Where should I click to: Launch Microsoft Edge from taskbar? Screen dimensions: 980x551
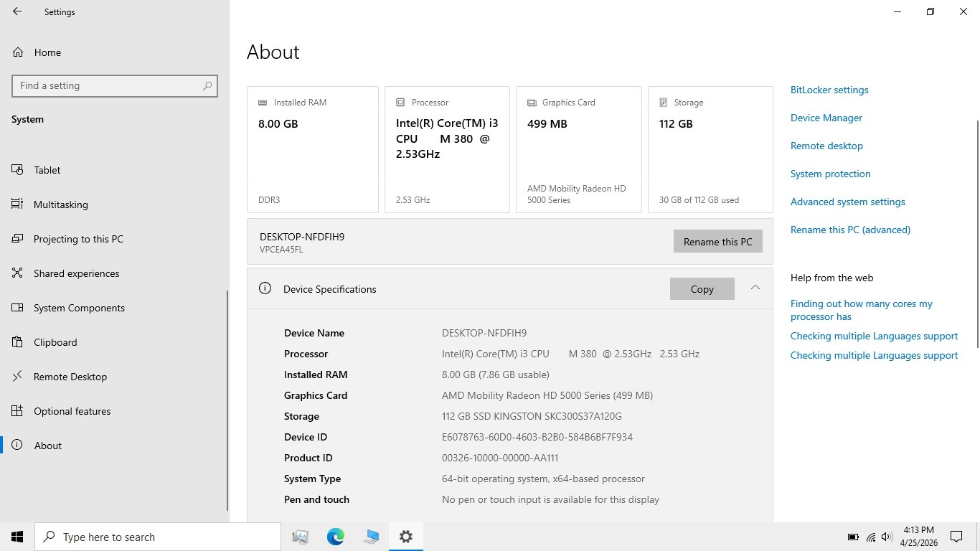click(x=336, y=537)
